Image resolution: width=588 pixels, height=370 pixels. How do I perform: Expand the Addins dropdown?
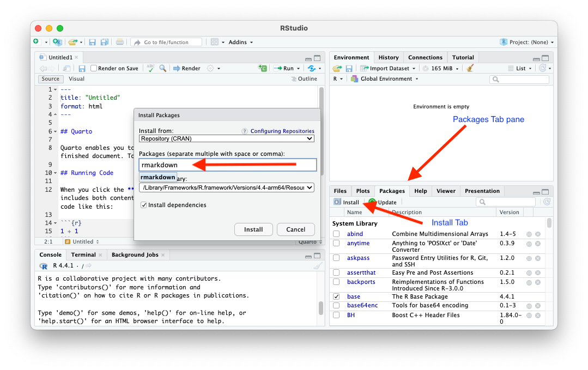point(241,42)
